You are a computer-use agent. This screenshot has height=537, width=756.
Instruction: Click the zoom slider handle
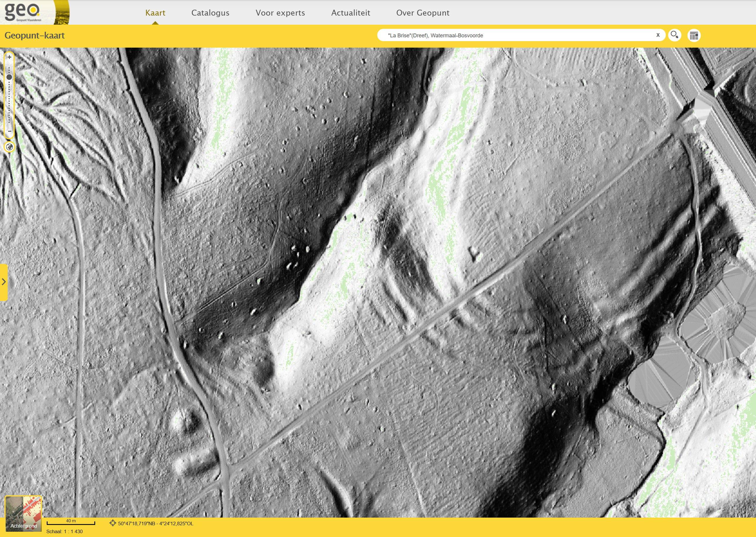(9, 77)
